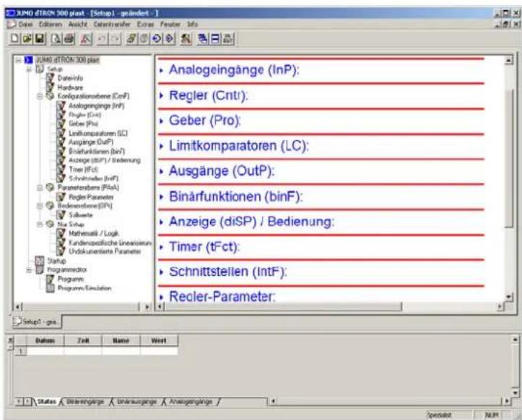Screen dimensions: 522x420
Task: Open the Timer (tFct) heading link
Action: (x=204, y=247)
